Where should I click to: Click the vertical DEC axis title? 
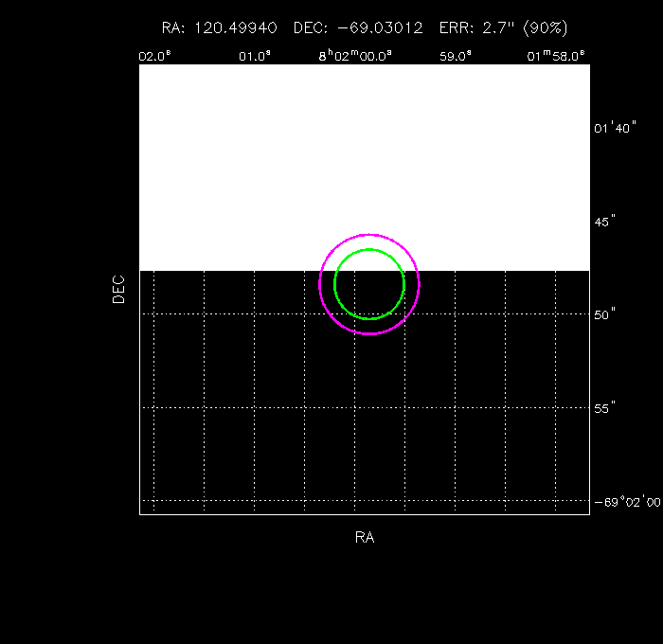[x=118, y=289]
